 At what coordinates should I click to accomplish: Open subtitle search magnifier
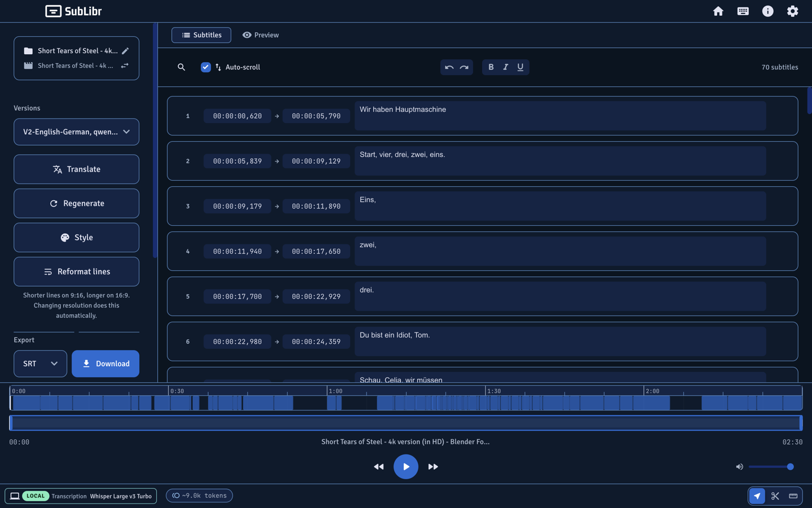click(181, 67)
